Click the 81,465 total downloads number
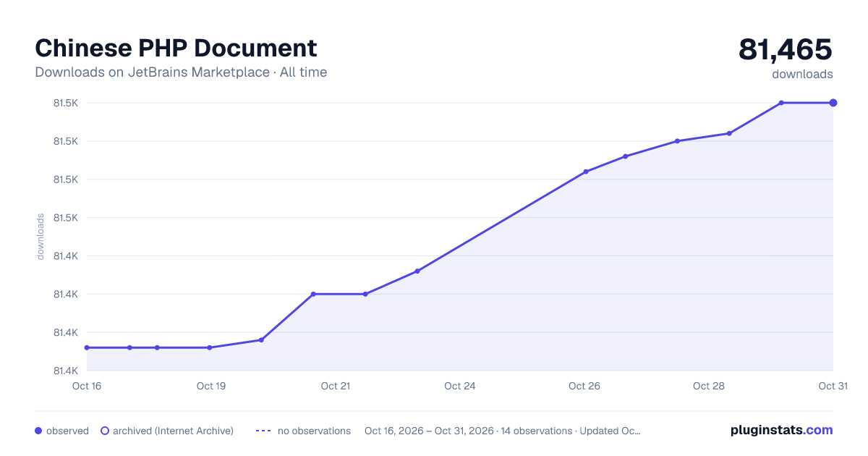This screenshot has width=868, height=456. [x=786, y=49]
